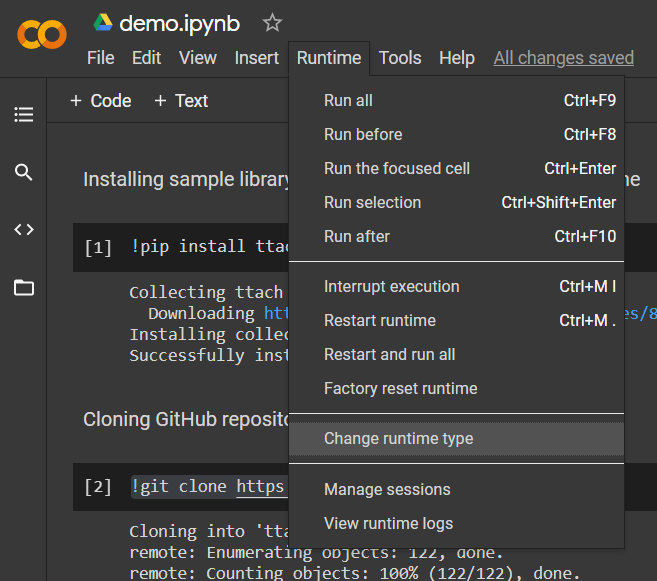This screenshot has height=581, width=657.
Task: Open the File menu
Action: tap(100, 58)
